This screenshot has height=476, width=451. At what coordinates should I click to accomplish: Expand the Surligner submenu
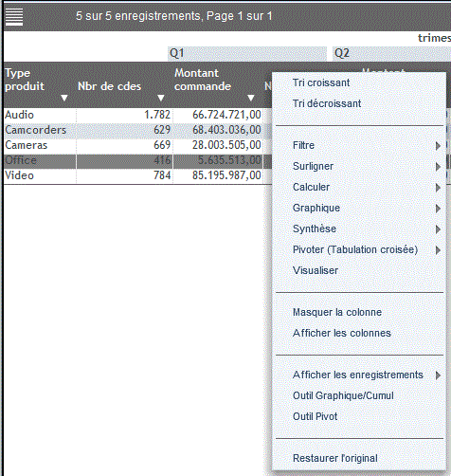tap(359, 166)
